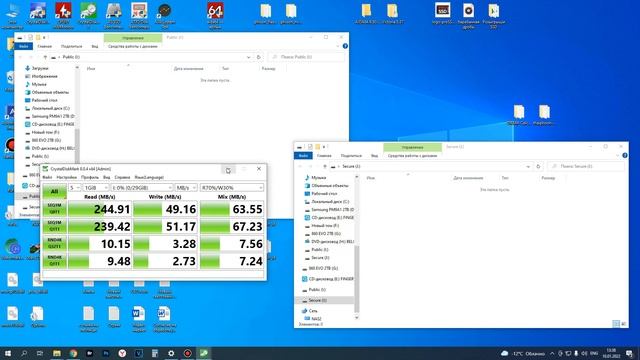Open CrystalDiskMark Профиль menu
The image size is (640, 360).
[90, 178]
